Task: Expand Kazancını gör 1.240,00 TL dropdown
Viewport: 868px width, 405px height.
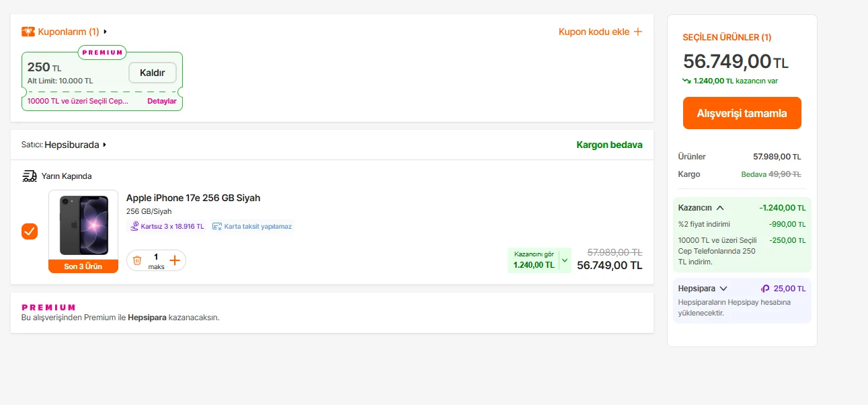Action: point(539,260)
